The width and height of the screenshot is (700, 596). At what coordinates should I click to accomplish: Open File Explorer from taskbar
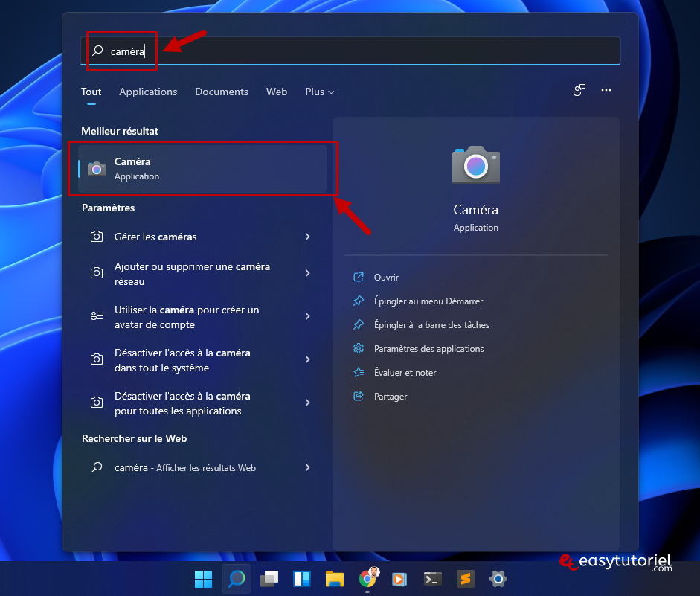click(x=334, y=579)
